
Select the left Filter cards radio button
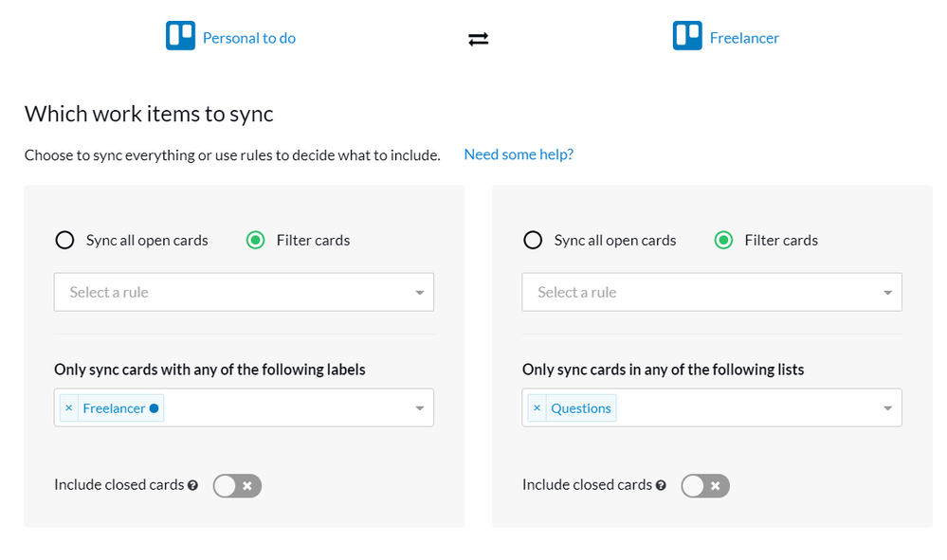(255, 240)
